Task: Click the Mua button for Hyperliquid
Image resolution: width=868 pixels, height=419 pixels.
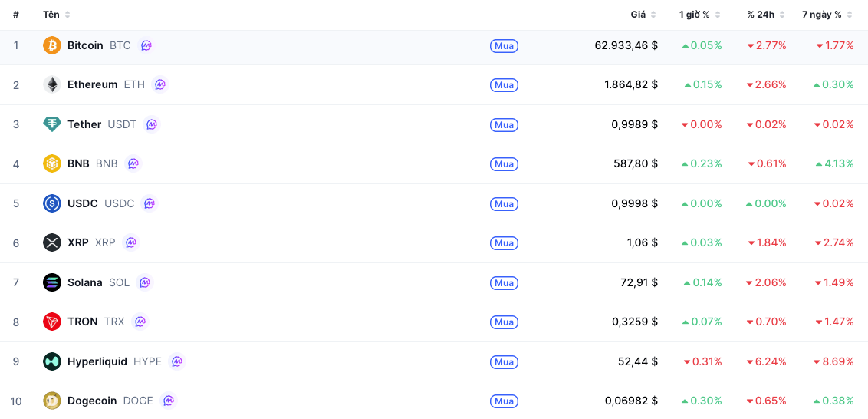Action: [504, 361]
